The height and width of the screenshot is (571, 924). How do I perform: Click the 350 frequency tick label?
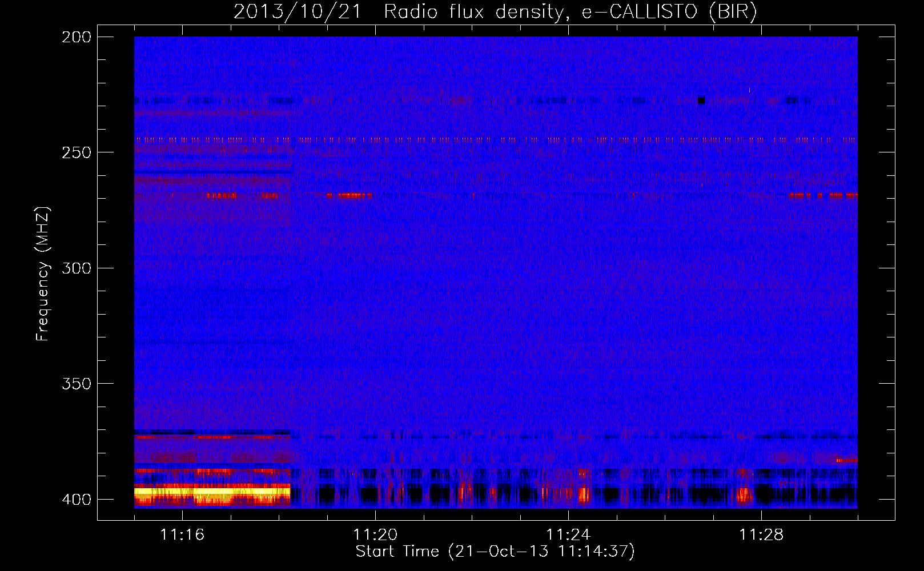tap(77, 384)
